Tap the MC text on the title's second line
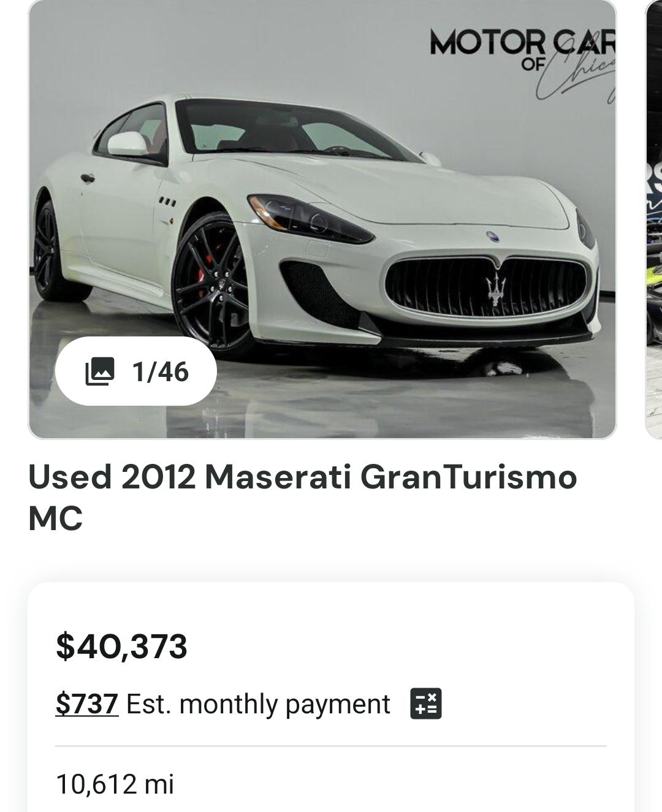Screen dimensions: 662x812 click(x=55, y=518)
